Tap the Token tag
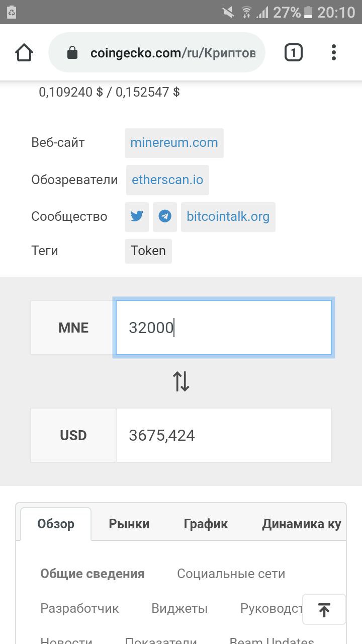The width and height of the screenshot is (362, 644). click(148, 251)
